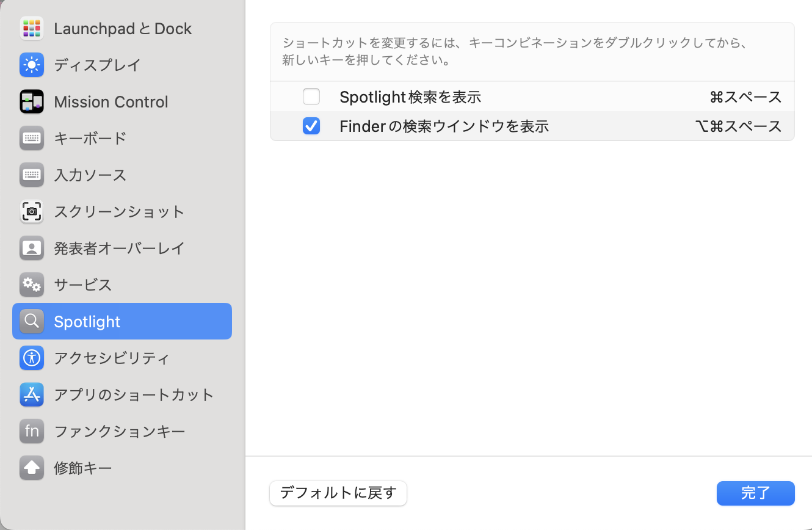Viewport: 812px width, 530px height.
Task: Click the 発表者オーバーレイ person icon
Action: pos(31,248)
